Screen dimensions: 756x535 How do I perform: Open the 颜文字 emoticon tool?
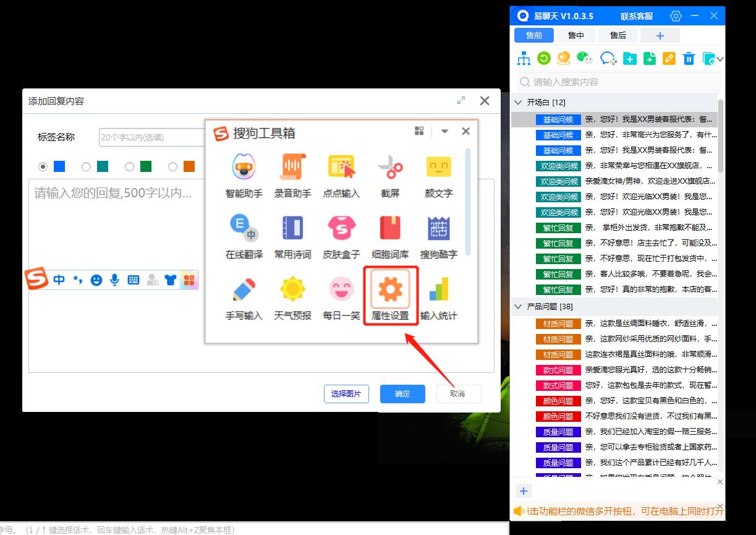coord(439,175)
